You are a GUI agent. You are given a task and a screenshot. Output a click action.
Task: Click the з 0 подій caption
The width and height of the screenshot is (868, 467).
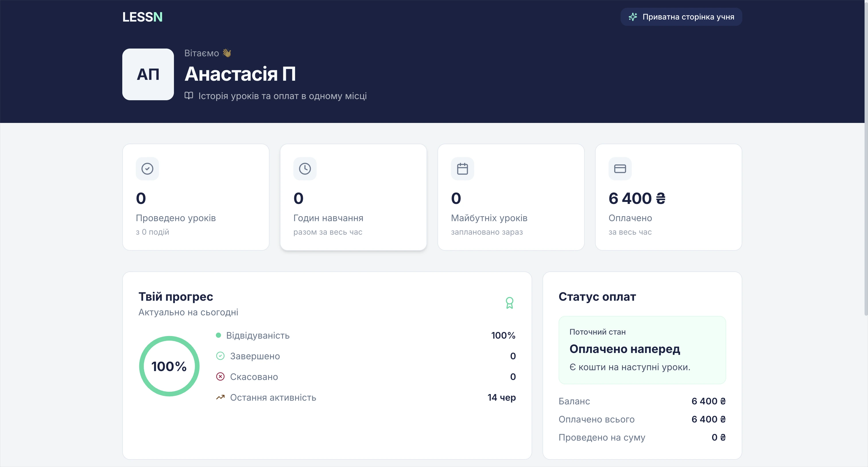coord(153,232)
